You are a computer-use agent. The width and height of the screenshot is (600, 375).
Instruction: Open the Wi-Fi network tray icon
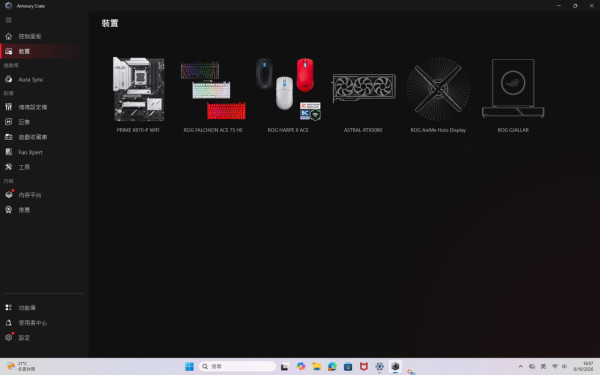click(554, 367)
